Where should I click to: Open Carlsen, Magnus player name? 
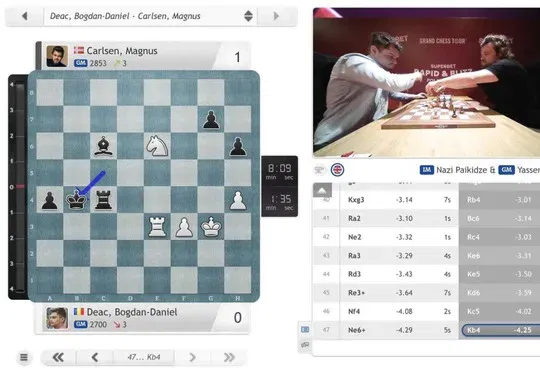point(122,51)
